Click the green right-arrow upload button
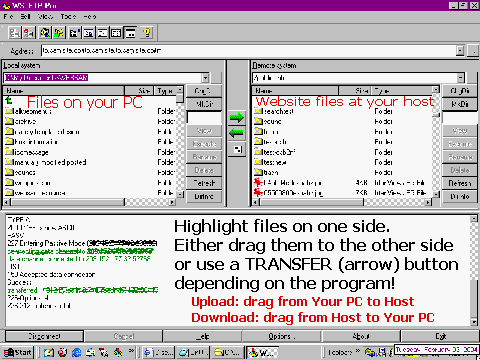 [237, 117]
